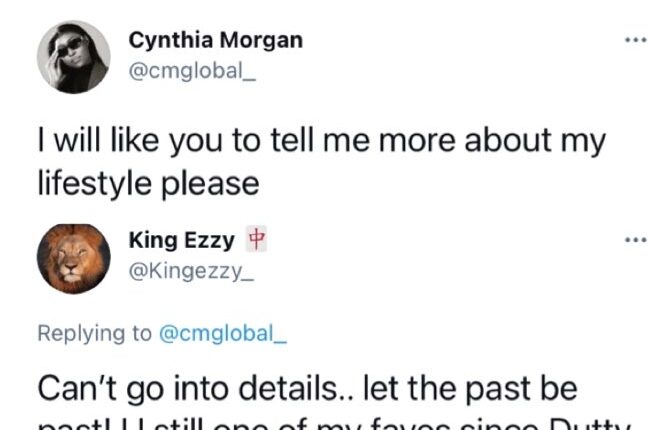Click the blue @cmglobal_ mention in Replying to
Screen dimensions: 648x430
[x=223, y=333]
